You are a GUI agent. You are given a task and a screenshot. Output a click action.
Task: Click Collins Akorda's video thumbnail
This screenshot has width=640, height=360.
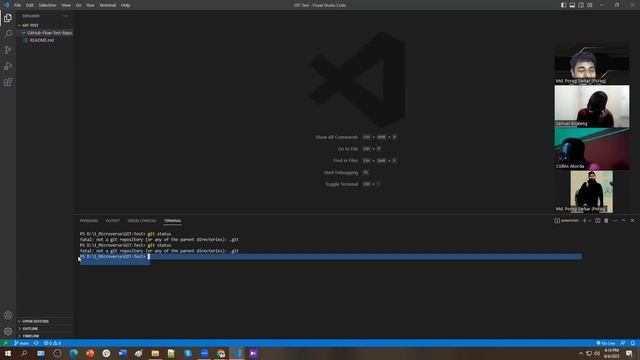(592, 149)
